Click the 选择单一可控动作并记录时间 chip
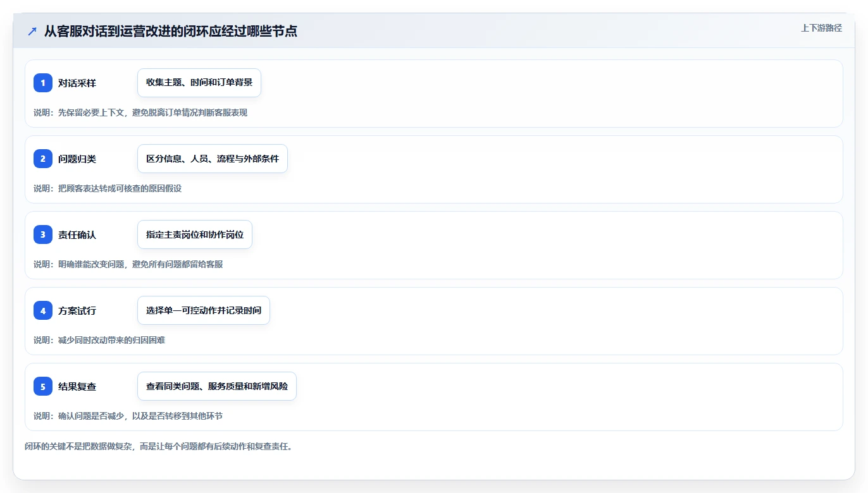This screenshot has width=868, height=493. (204, 310)
